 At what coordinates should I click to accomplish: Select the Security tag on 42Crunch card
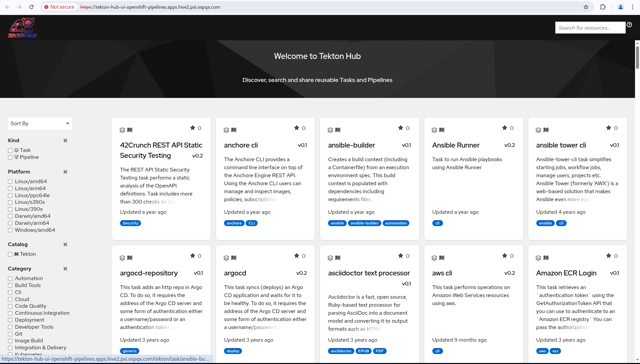click(x=130, y=223)
